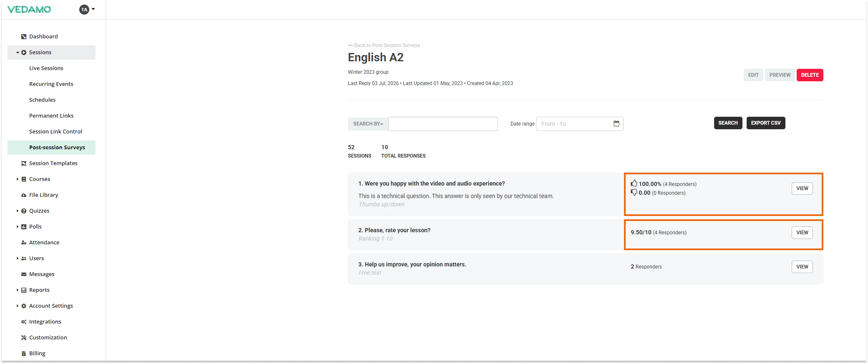The image size is (868, 364).
Task: Click the 2 Responders text
Action: tap(646, 267)
